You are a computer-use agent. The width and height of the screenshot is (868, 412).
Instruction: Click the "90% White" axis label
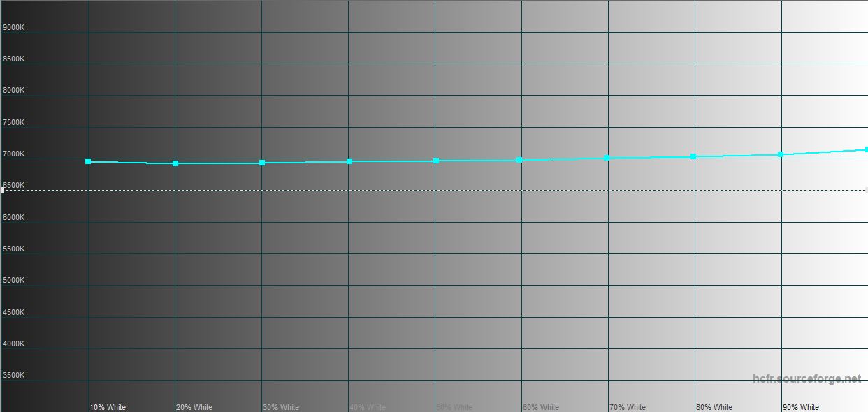point(801,407)
